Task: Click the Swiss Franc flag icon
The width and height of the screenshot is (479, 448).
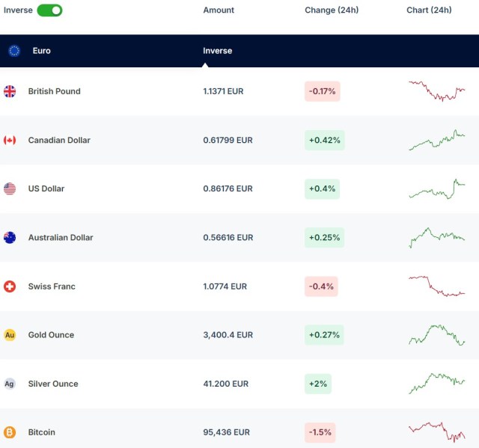Action: (10, 286)
